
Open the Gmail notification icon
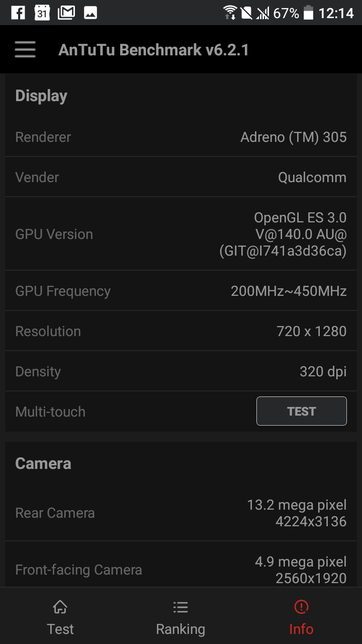pyautogui.click(x=66, y=13)
